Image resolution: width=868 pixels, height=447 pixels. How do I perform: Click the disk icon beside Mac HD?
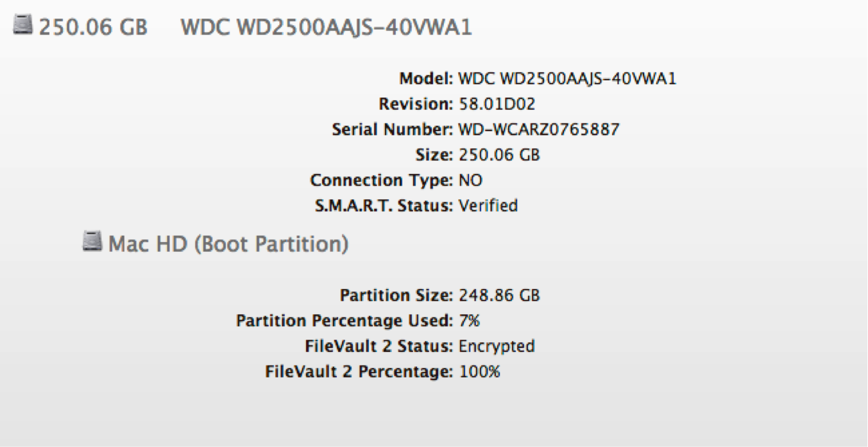pyautogui.click(x=93, y=242)
